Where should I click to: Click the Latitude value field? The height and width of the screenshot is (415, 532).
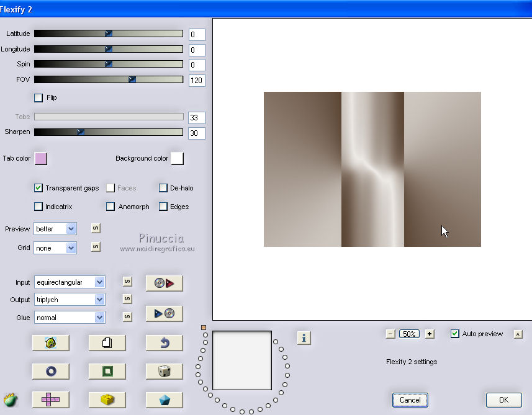point(197,35)
